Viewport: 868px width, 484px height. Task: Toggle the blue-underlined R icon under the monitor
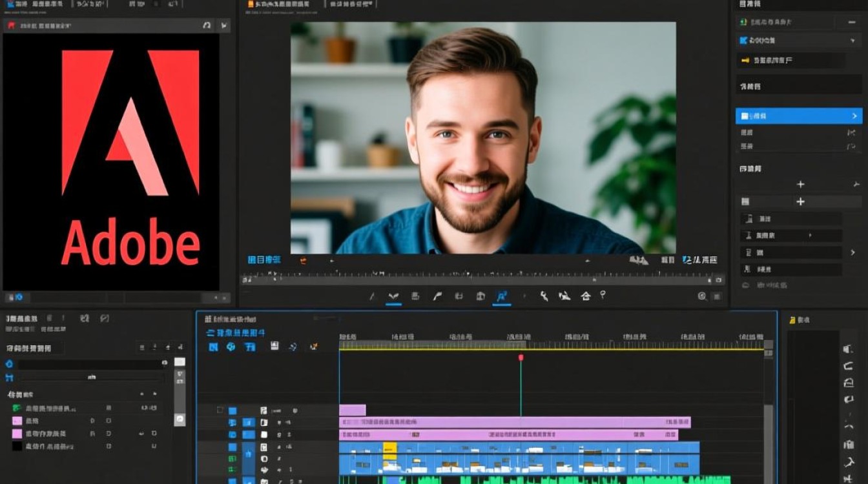[x=502, y=297]
